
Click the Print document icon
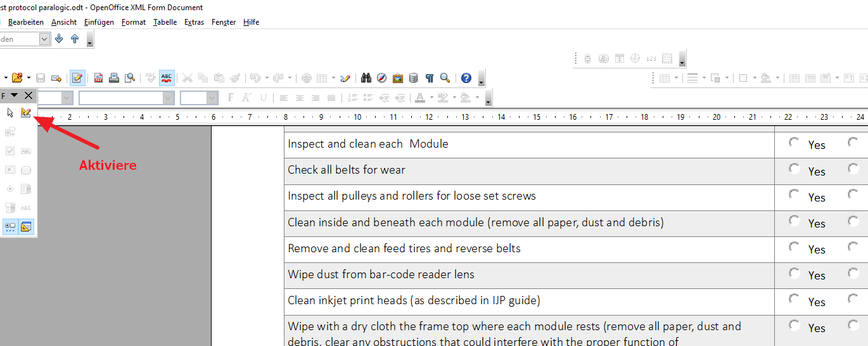[114, 78]
